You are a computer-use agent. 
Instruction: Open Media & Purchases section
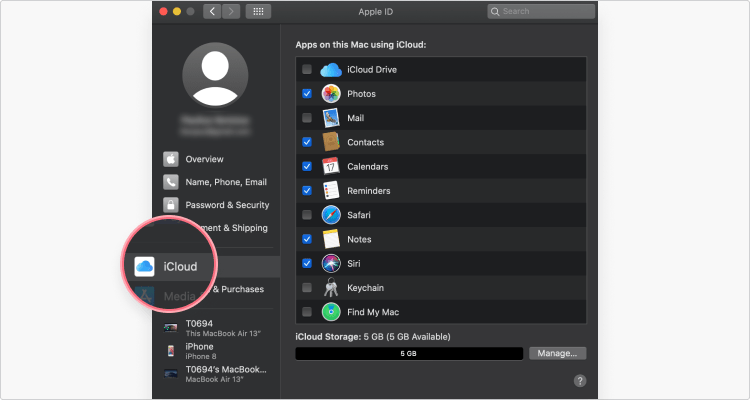239,289
